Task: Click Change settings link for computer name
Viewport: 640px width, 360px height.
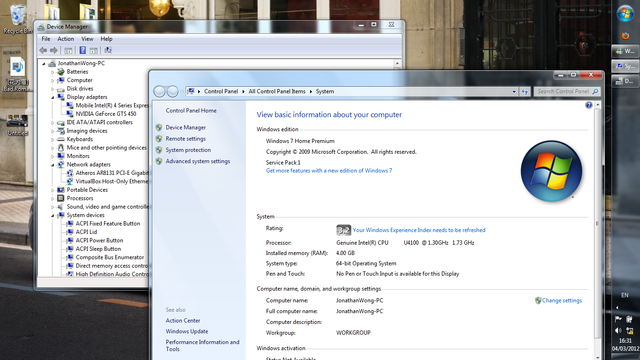Action: (562, 300)
